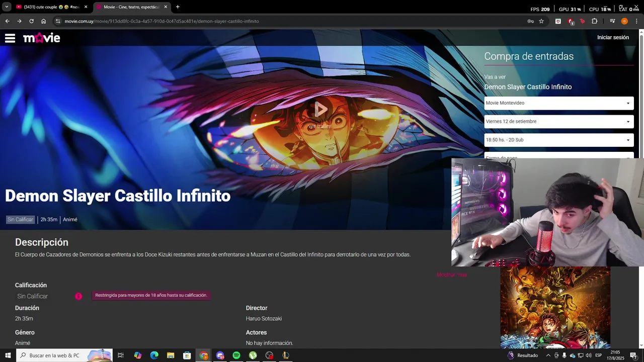
Task: Open the tab search dropdown arrow
Action: tap(7, 7)
